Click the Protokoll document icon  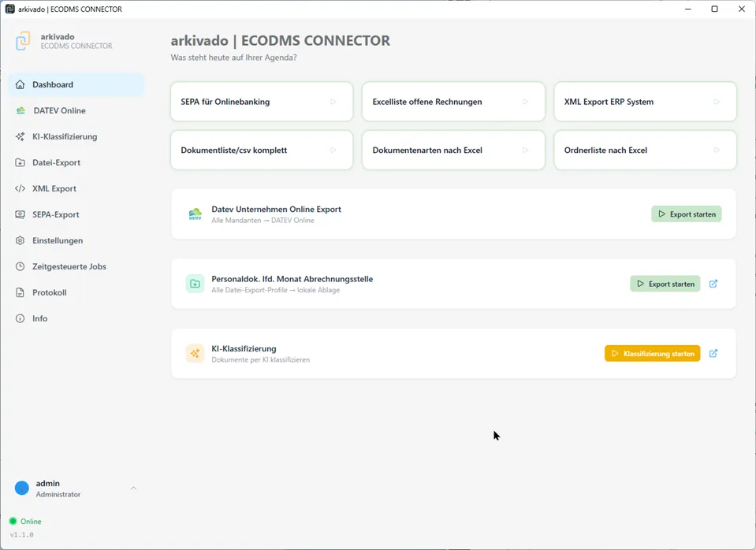[20, 292]
